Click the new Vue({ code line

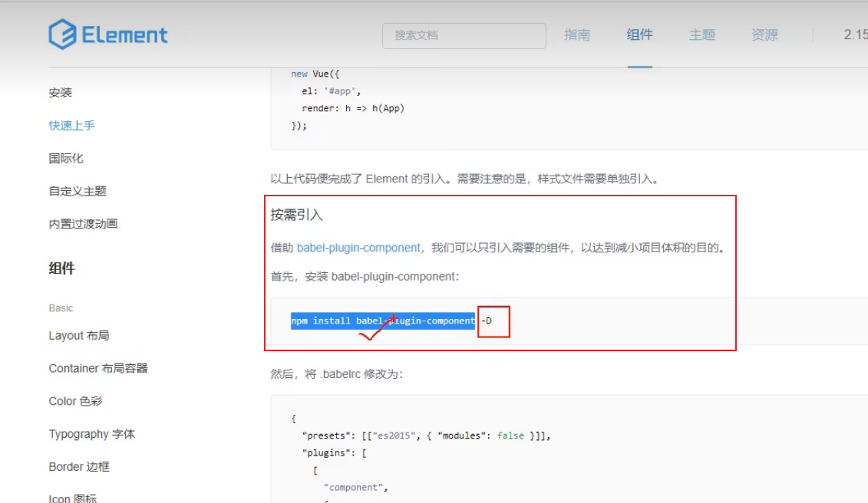315,74
